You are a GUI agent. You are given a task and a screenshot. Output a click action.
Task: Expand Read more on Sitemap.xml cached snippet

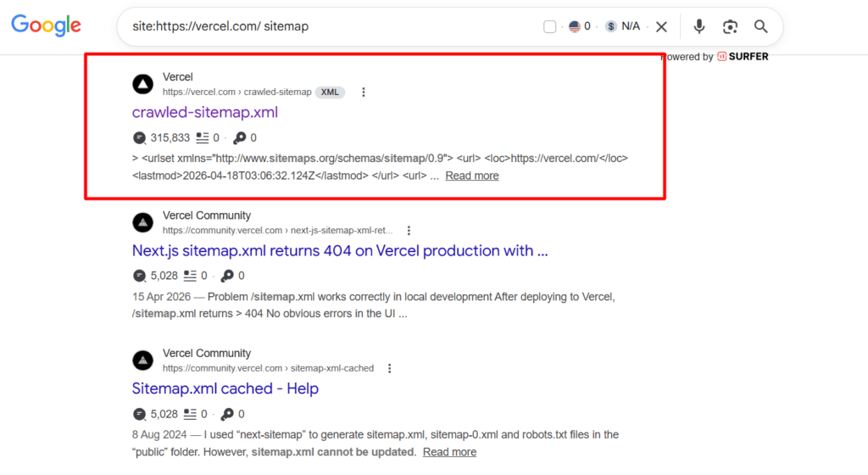(449, 452)
